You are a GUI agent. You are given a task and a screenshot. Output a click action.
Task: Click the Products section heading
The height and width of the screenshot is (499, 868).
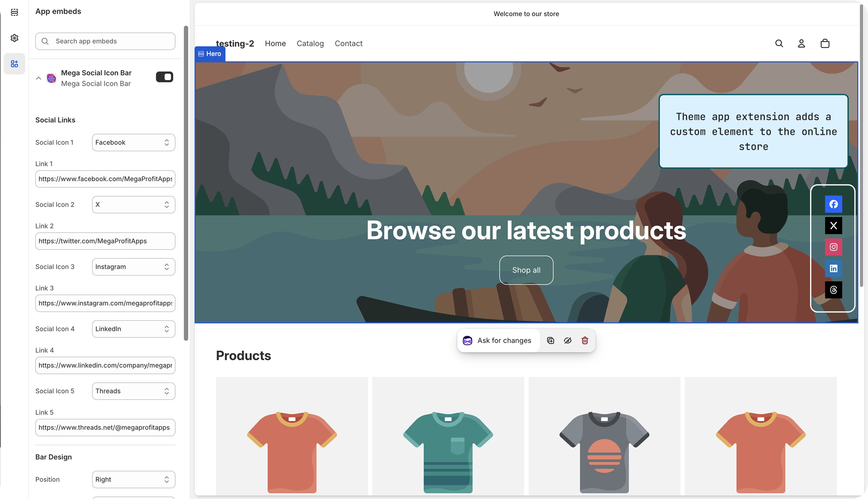[x=243, y=356]
